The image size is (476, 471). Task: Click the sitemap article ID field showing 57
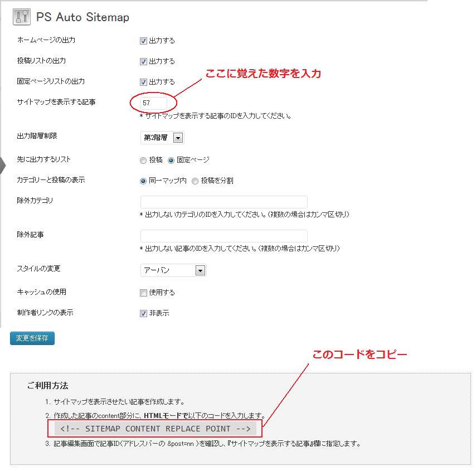[154, 103]
